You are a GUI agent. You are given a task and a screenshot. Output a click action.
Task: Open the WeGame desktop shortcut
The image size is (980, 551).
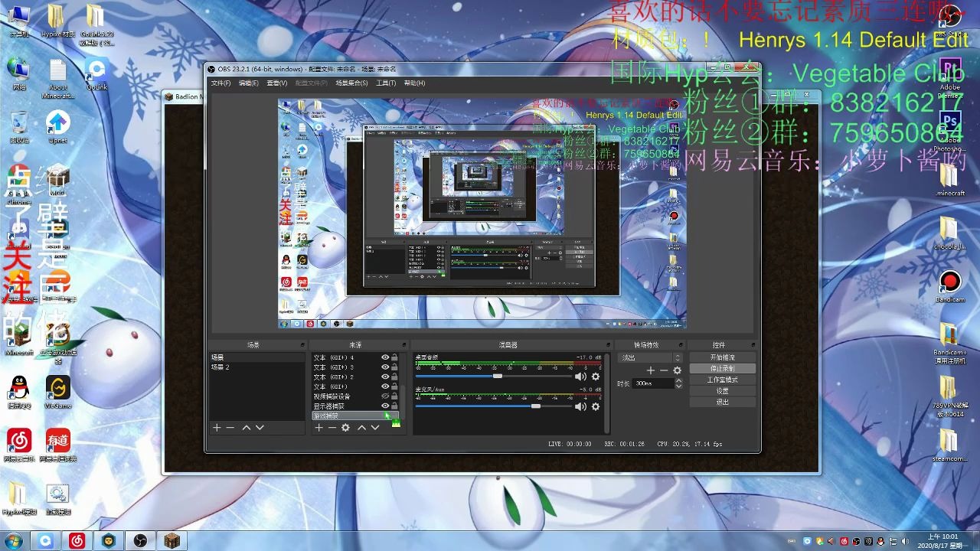tap(57, 392)
